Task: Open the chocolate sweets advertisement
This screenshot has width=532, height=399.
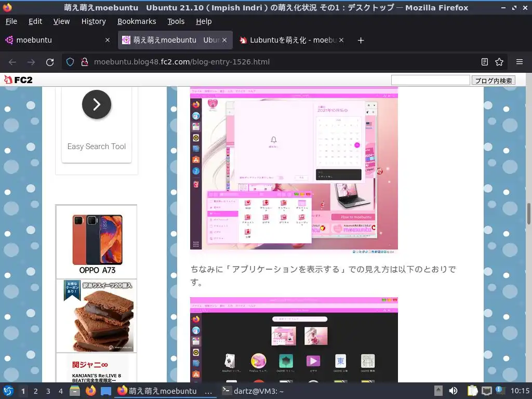Action: 97,316
